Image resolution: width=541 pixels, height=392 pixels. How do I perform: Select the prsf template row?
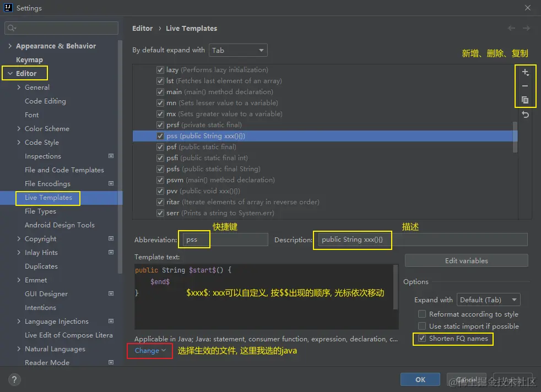325,125
